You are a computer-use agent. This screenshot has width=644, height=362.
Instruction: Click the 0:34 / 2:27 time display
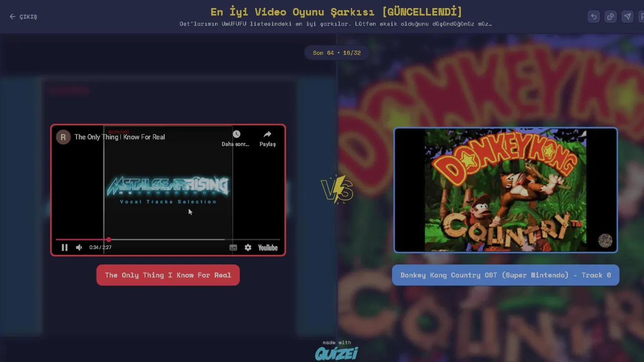coord(100,247)
